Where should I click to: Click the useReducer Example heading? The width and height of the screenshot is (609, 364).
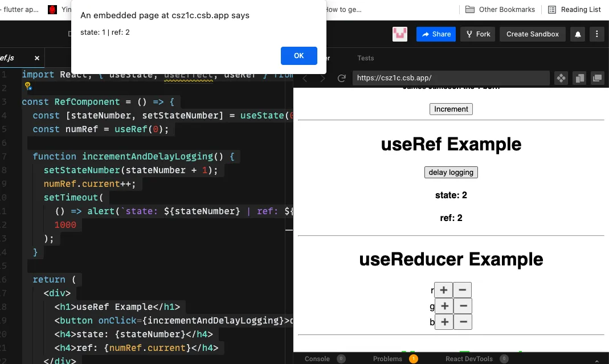pos(451,260)
